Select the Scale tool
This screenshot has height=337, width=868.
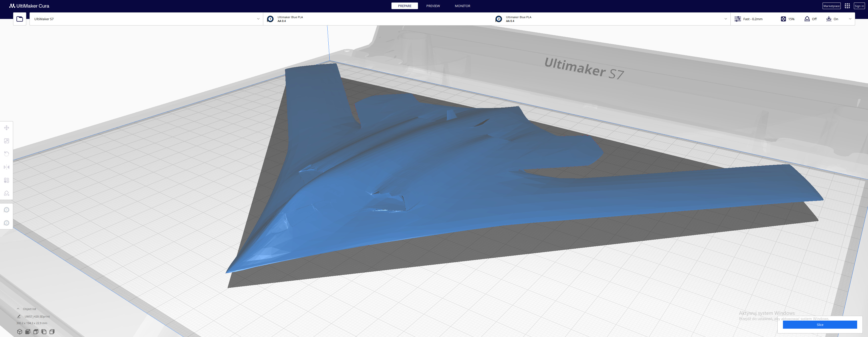pos(6,141)
